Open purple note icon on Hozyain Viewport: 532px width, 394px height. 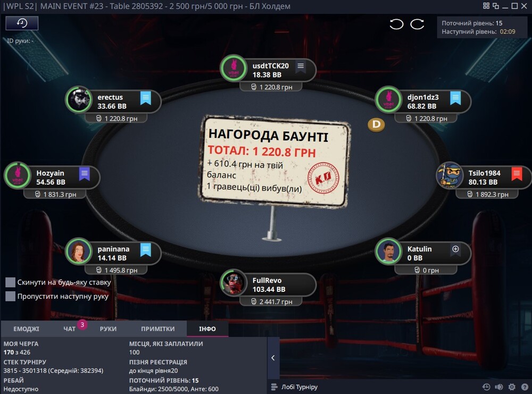coord(85,174)
